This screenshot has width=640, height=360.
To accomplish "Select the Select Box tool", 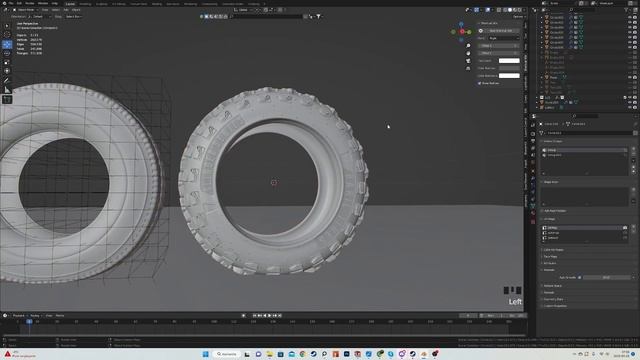I will point(7,26).
